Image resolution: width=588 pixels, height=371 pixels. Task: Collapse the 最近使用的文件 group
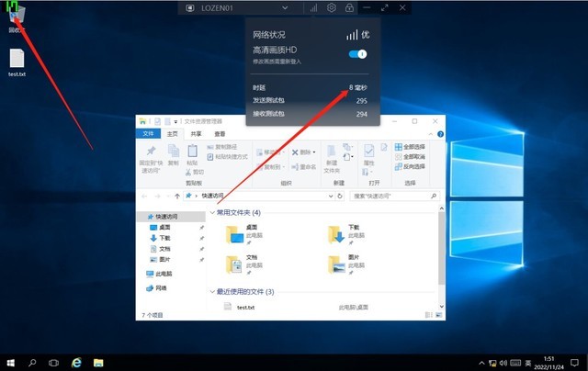(x=214, y=291)
